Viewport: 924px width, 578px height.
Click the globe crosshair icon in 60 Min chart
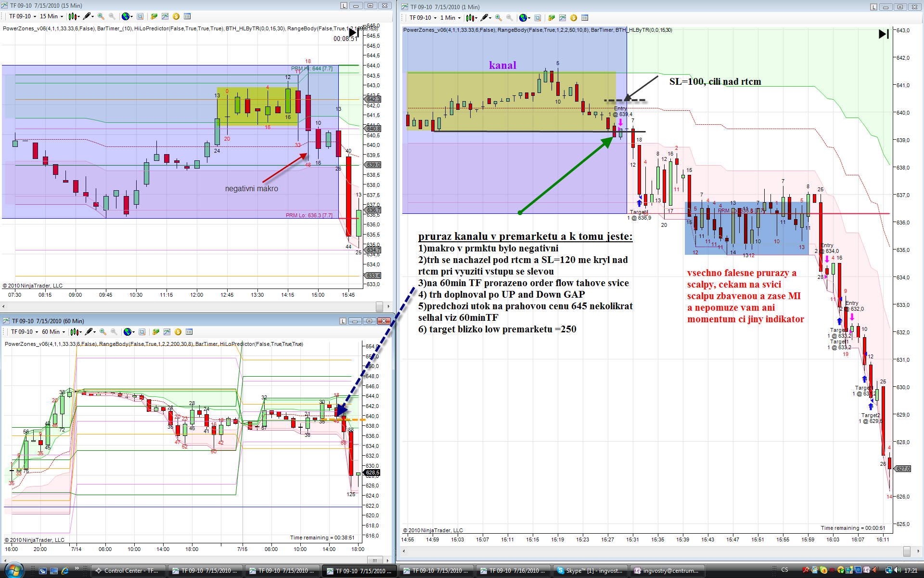coord(128,332)
